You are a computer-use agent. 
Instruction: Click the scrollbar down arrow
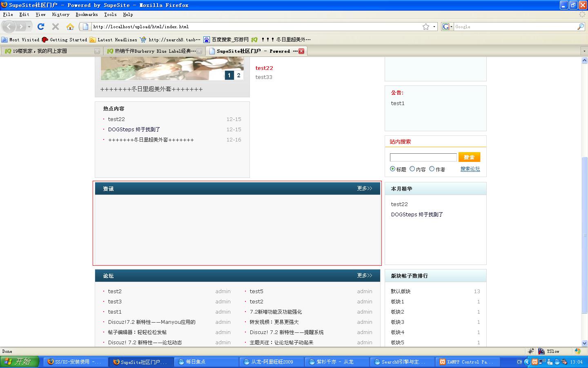point(584,343)
